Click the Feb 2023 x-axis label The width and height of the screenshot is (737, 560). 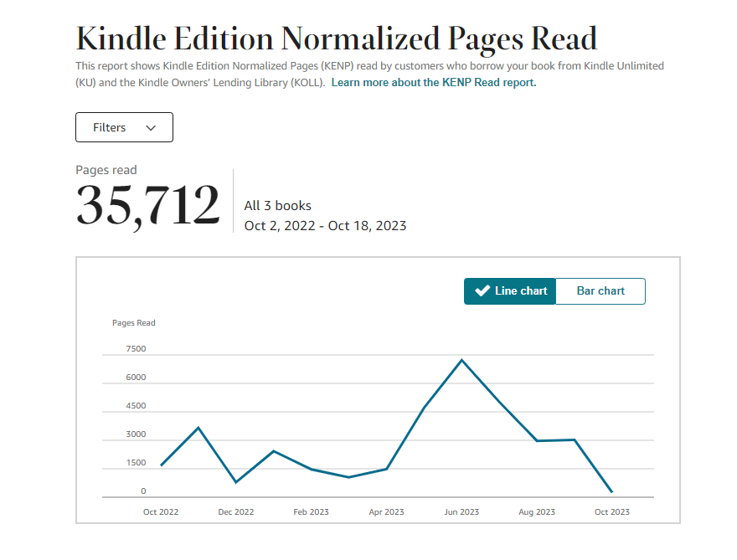[312, 511]
